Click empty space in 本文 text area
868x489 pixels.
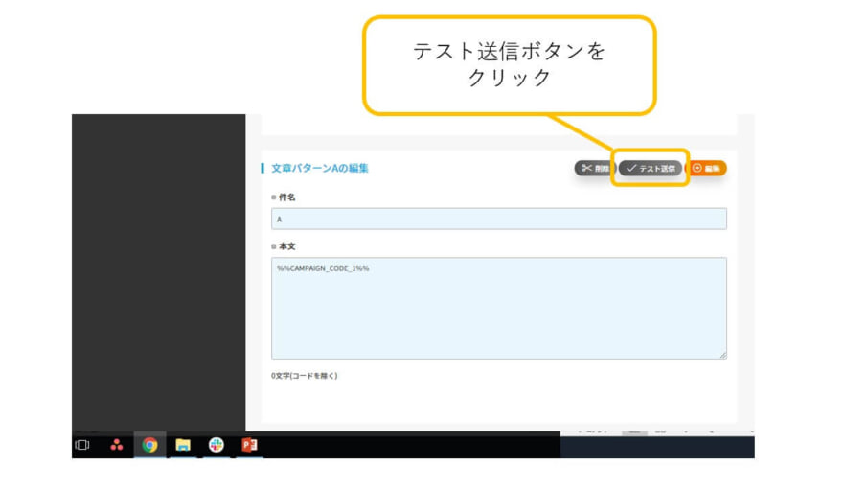pyautogui.click(x=498, y=316)
